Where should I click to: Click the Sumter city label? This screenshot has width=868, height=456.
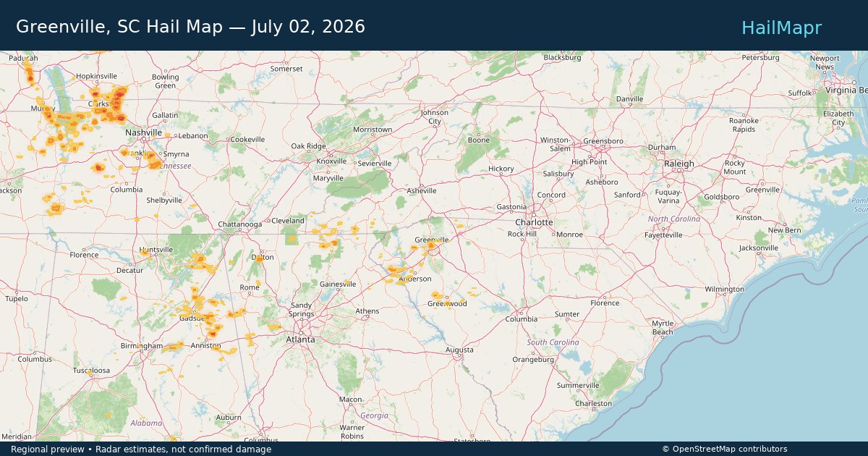tap(567, 314)
